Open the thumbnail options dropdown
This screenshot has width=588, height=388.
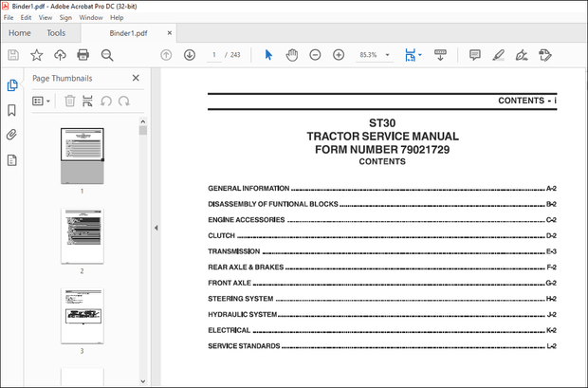[x=41, y=101]
